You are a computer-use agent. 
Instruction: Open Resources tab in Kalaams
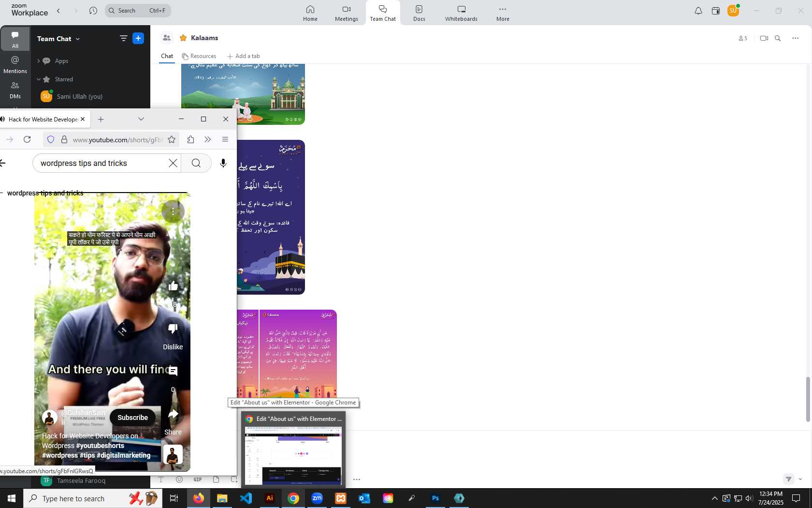[x=199, y=56]
